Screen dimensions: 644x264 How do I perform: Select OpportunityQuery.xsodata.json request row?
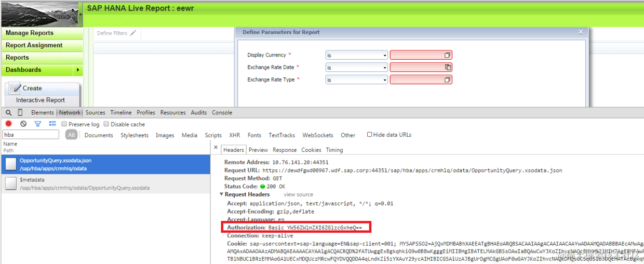(x=105, y=164)
